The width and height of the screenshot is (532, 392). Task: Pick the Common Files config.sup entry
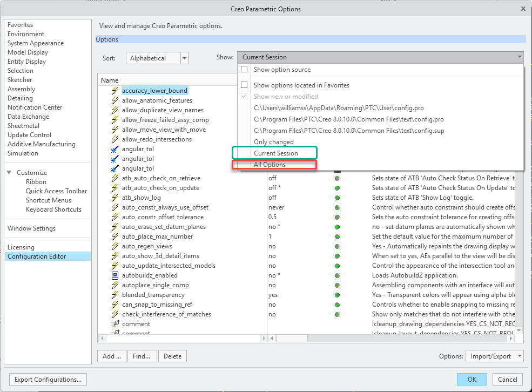pos(349,131)
